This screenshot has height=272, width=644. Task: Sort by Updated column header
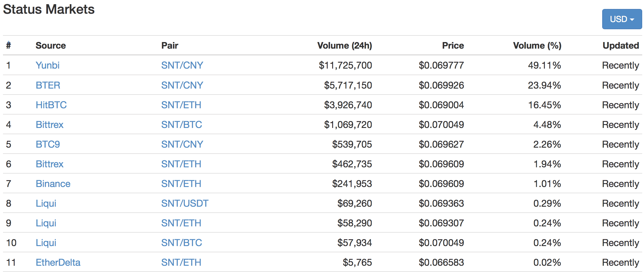coord(621,45)
